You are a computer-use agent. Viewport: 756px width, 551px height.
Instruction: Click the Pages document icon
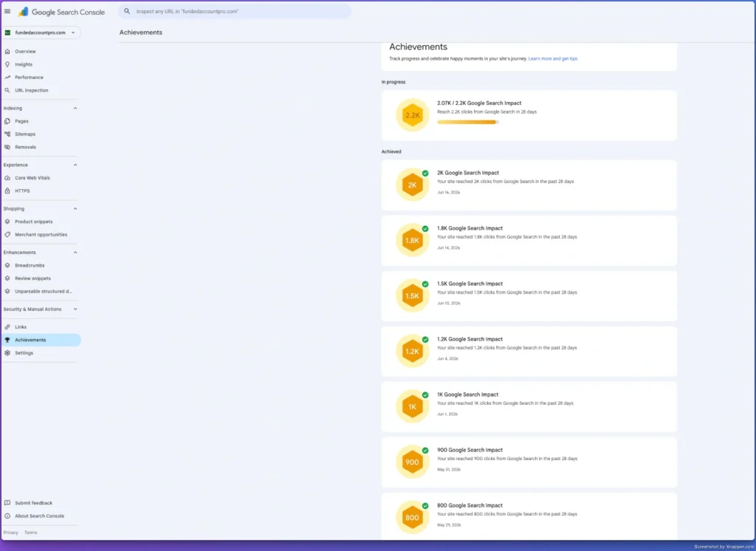[x=7, y=121]
